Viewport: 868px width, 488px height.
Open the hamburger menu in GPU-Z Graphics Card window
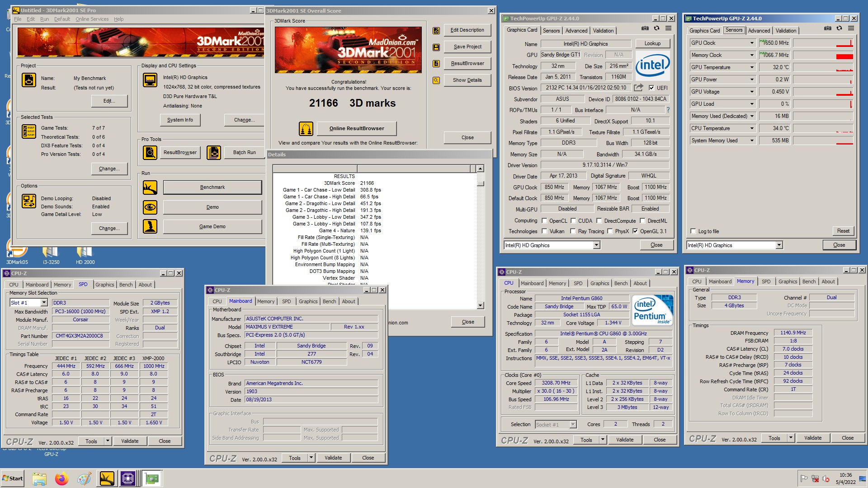pos(668,28)
